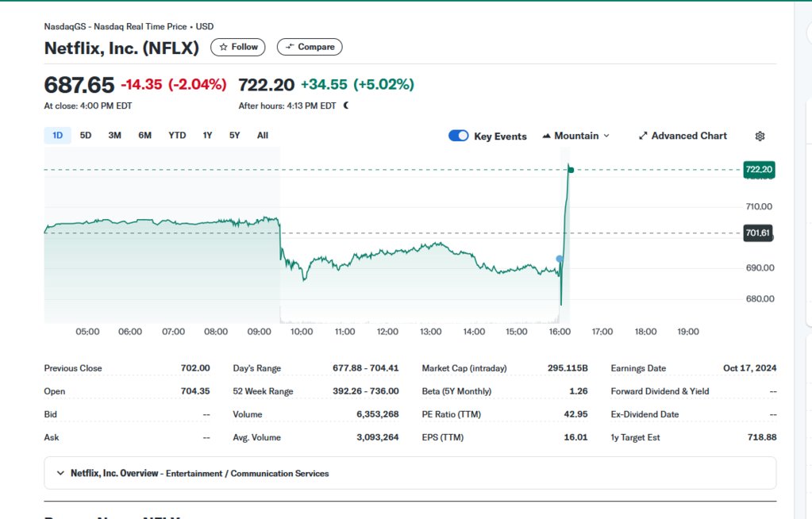
Task: Select the YTD range tab
Action: point(177,136)
